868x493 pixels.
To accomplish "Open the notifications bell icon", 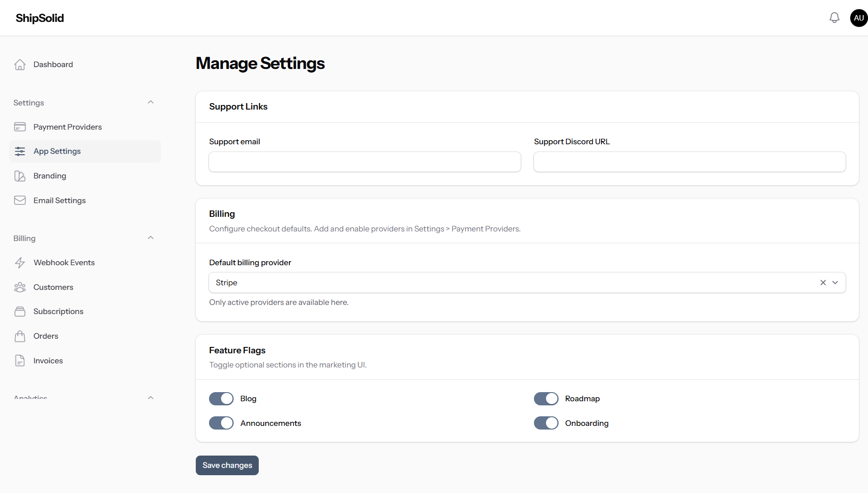I will coord(834,18).
